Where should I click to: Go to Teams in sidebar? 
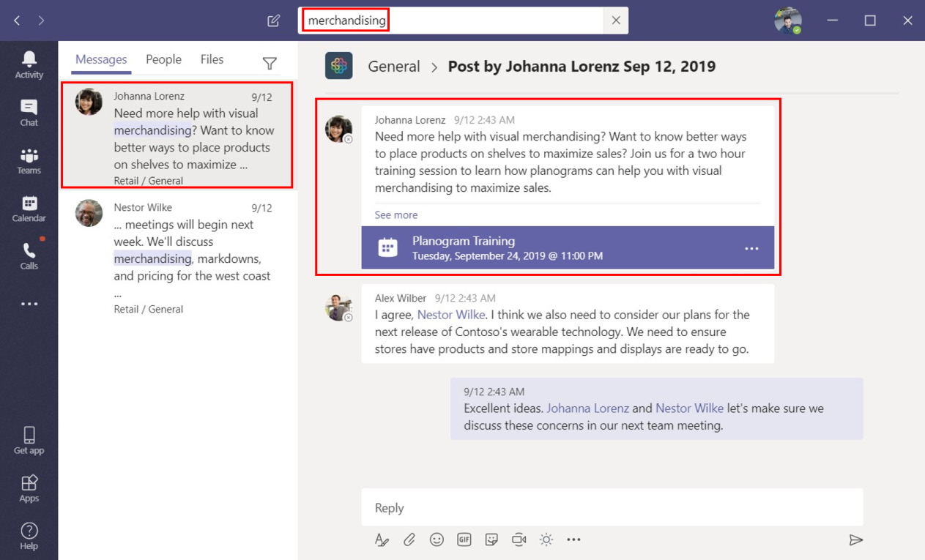click(x=29, y=160)
